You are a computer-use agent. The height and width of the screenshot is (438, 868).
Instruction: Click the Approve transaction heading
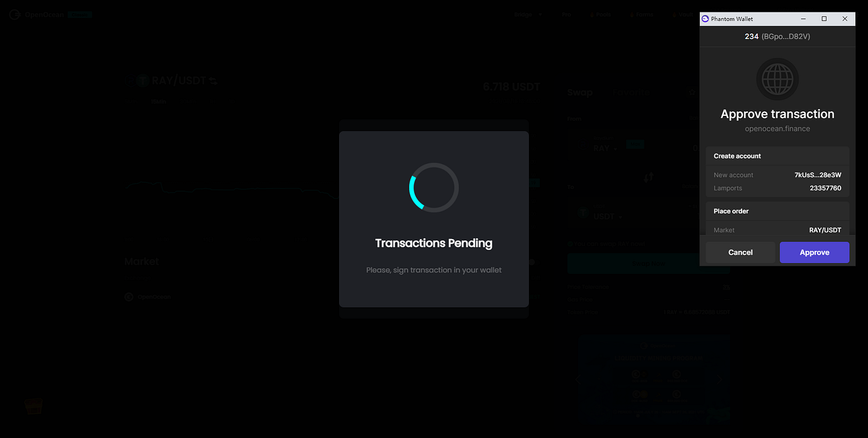tap(777, 114)
